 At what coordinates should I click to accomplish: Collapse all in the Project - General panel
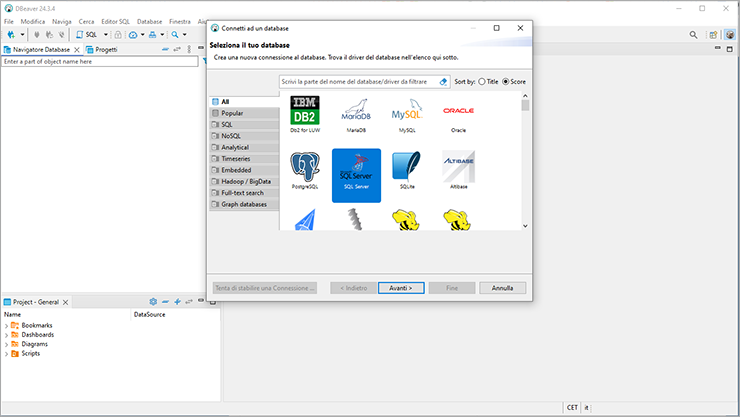(165, 301)
